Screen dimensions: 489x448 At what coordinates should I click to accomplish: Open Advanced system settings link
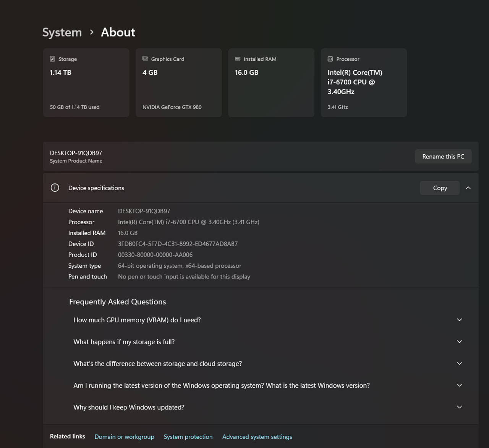(257, 437)
